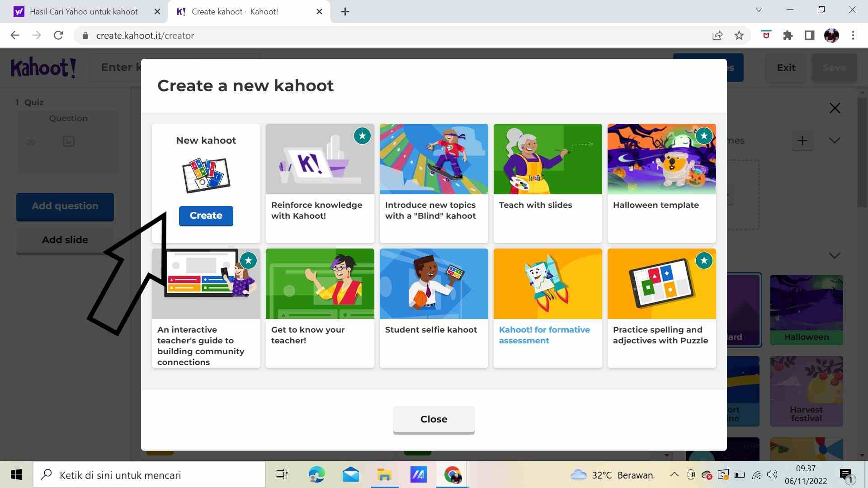The image size is (868, 488).
Task: Open the Extensions puzzle icon
Action: tap(788, 35)
